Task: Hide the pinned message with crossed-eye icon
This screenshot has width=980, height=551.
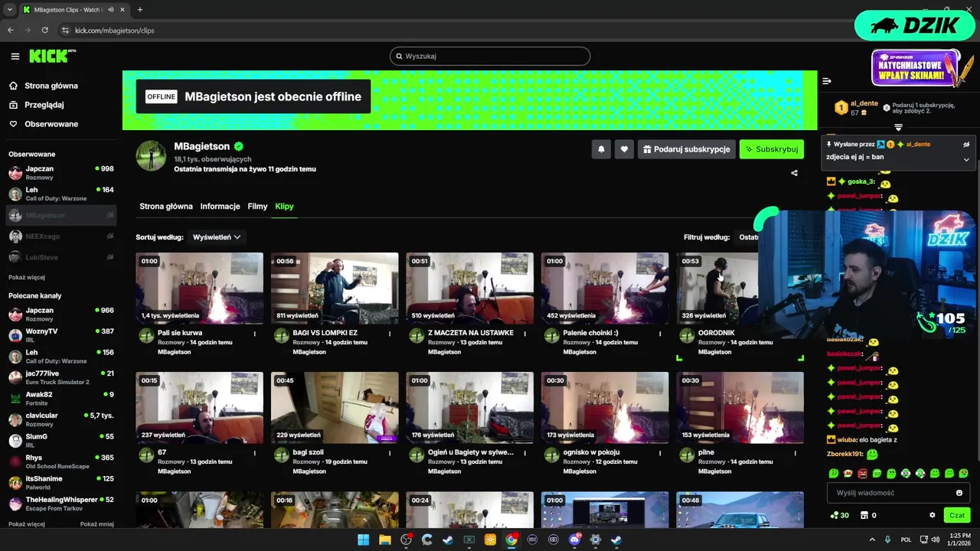Action: 966,144
